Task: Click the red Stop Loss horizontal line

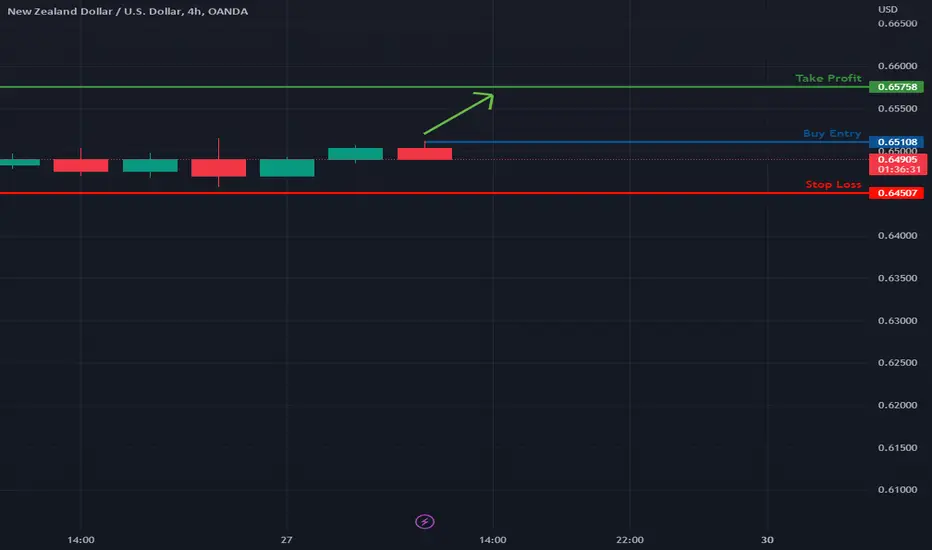Action: (434, 193)
